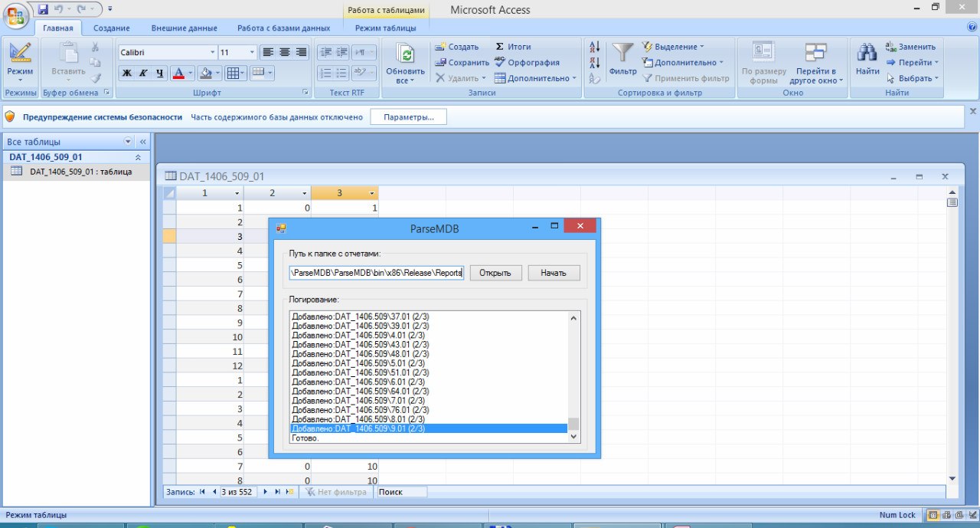Click Заменить replace
This screenshot has height=528, width=980.
tap(911, 47)
